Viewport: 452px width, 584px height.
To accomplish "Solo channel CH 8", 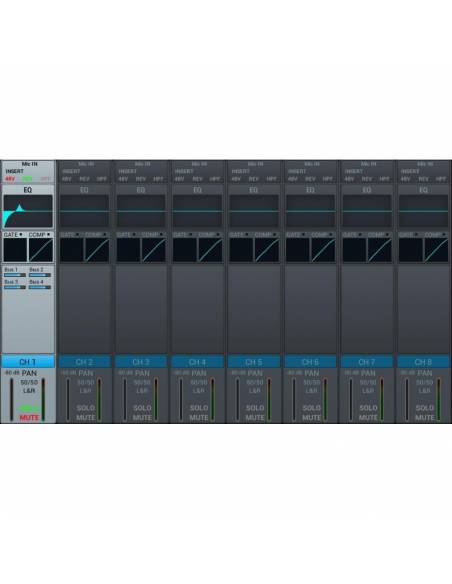I will click(x=425, y=408).
